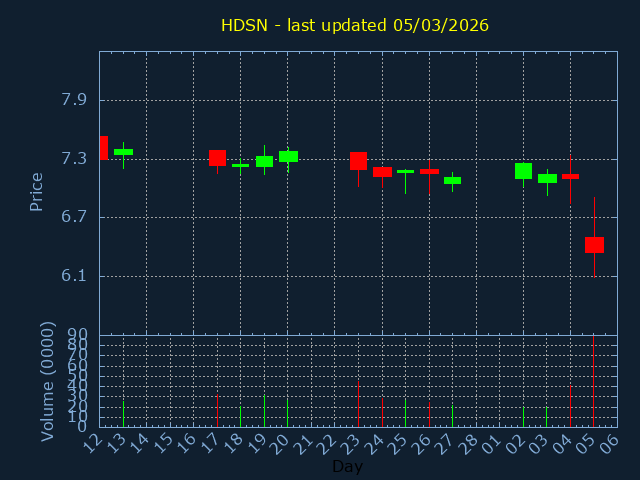The height and width of the screenshot is (480, 640).
Task: Select the 6.7 price axis label
Action: point(74,217)
